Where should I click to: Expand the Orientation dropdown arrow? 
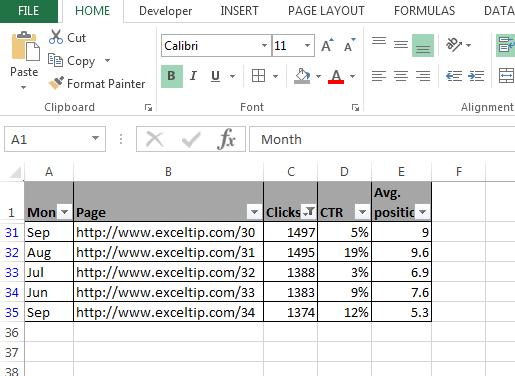(x=468, y=45)
